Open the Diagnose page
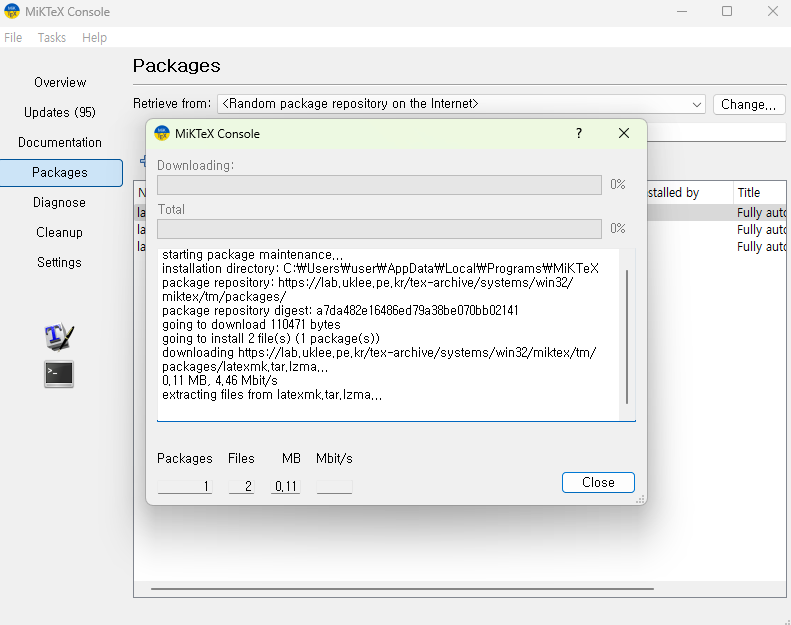 tap(60, 202)
